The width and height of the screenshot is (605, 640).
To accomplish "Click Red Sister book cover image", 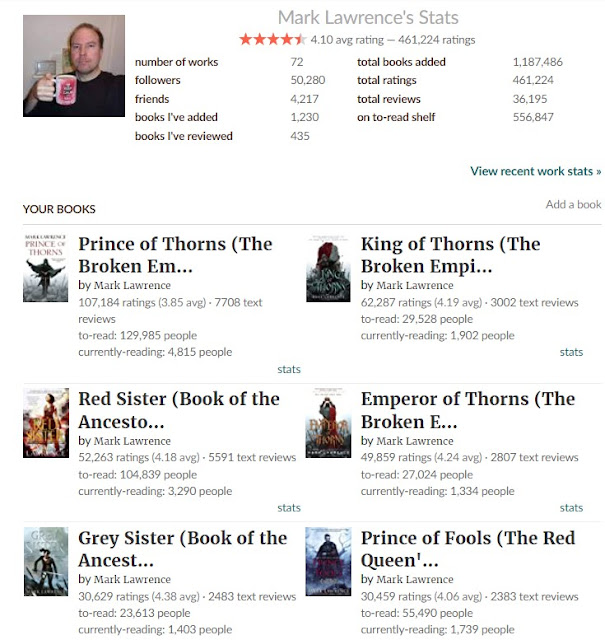I will pyautogui.click(x=46, y=423).
